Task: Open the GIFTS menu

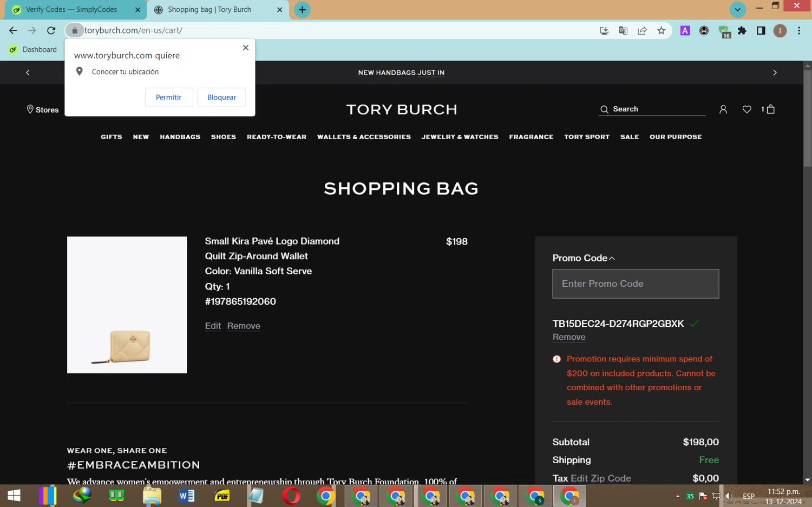Action: coord(112,137)
